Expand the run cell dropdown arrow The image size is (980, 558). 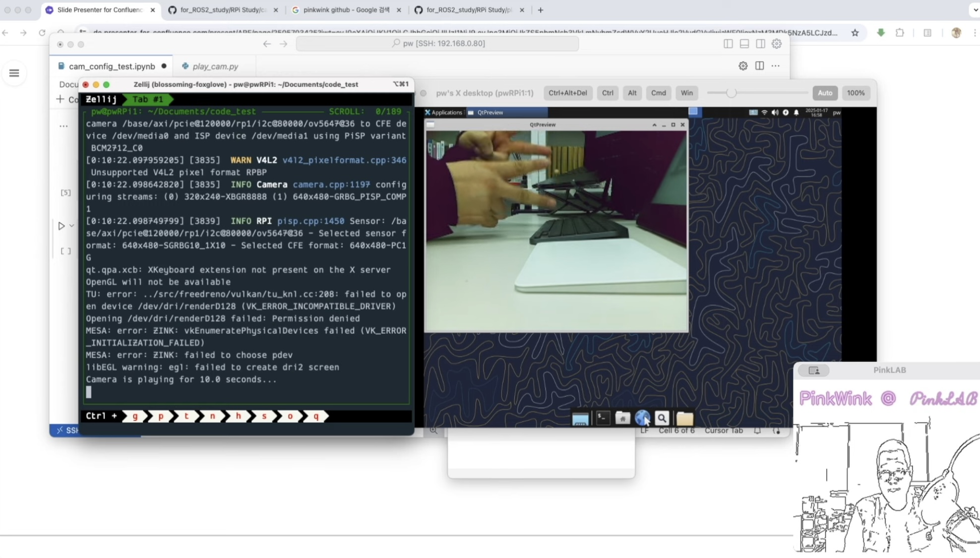(x=72, y=226)
